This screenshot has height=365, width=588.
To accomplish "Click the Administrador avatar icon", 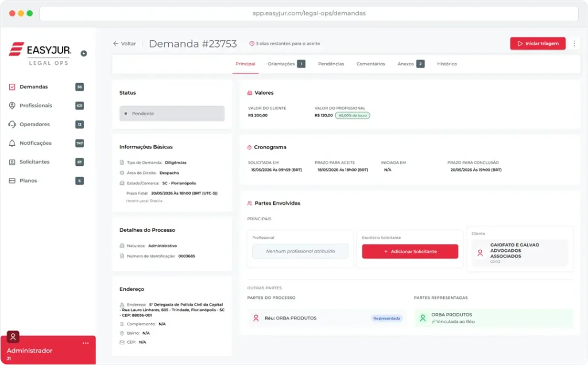I will 13,337.
